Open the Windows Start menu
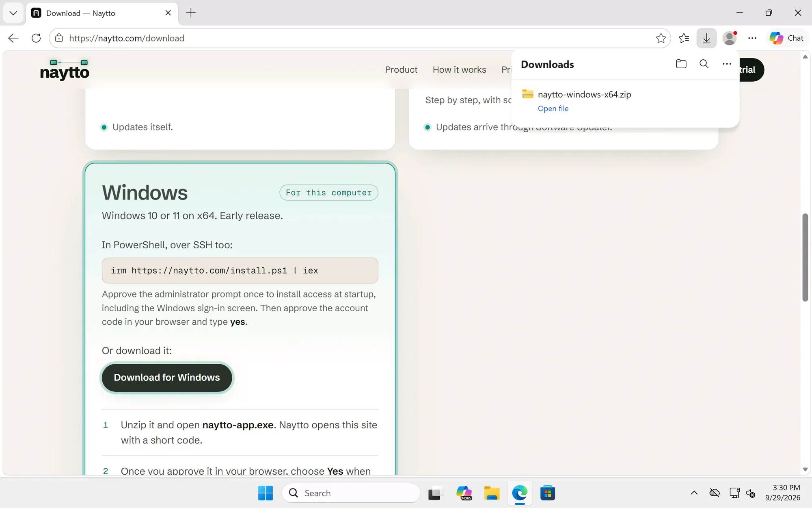This screenshot has width=812, height=508. (x=266, y=493)
